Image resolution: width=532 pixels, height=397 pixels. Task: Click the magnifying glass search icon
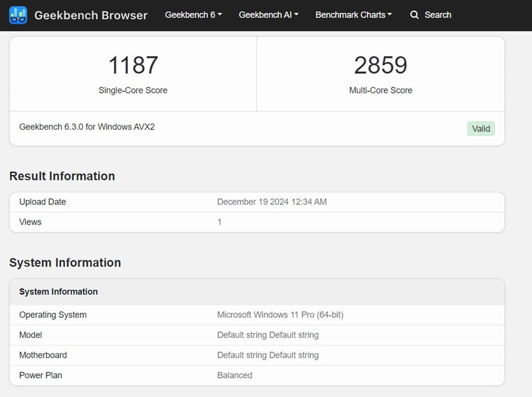pyautogui.click(x=414, y=15)
